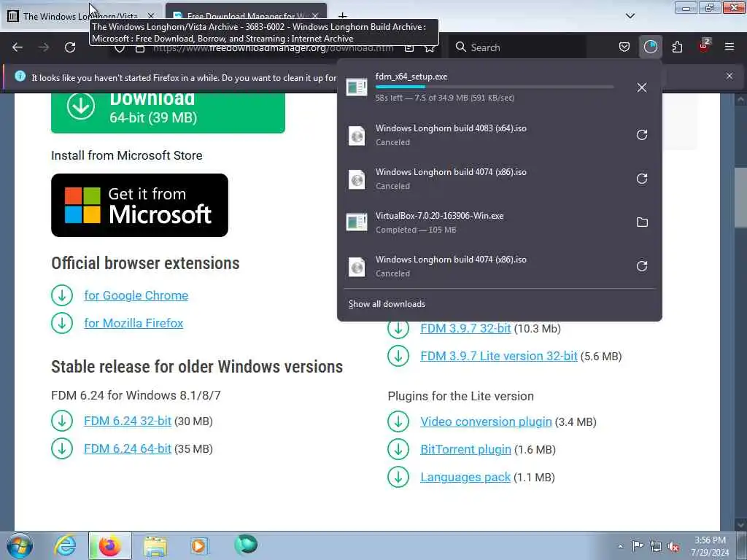Open the Windows Start orb
The image size is (747, 560).
coord(20,545)
